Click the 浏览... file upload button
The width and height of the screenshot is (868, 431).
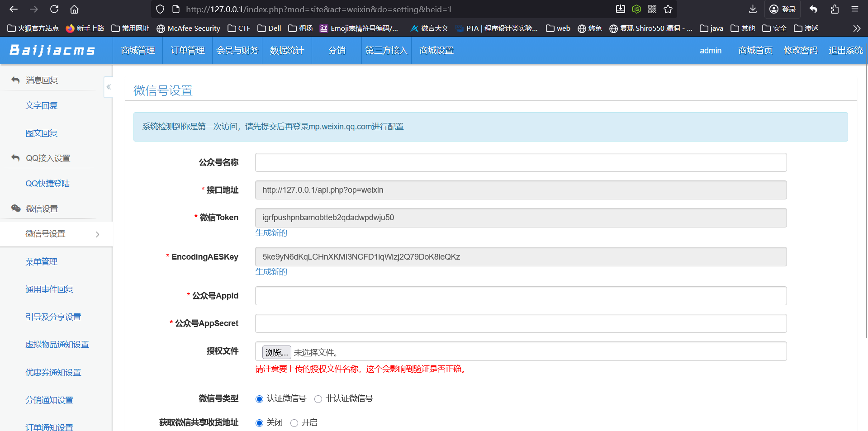click(276, 352)
